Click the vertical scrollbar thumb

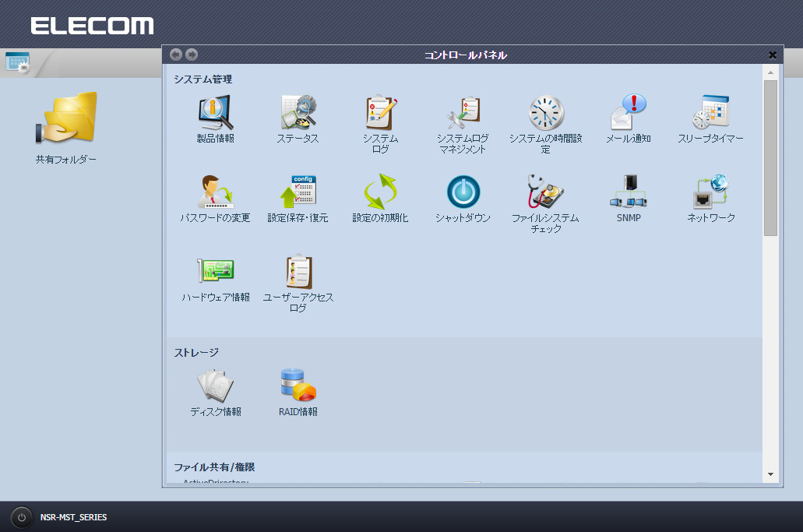coord(770,157)
